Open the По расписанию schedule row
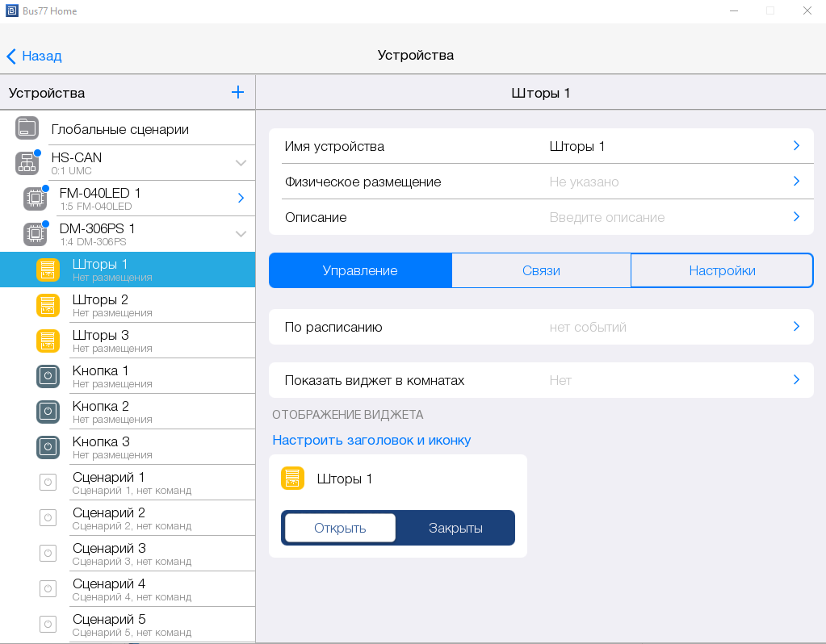Image resolution: width=826 pixels, height=644 pixels. [541, 327]
